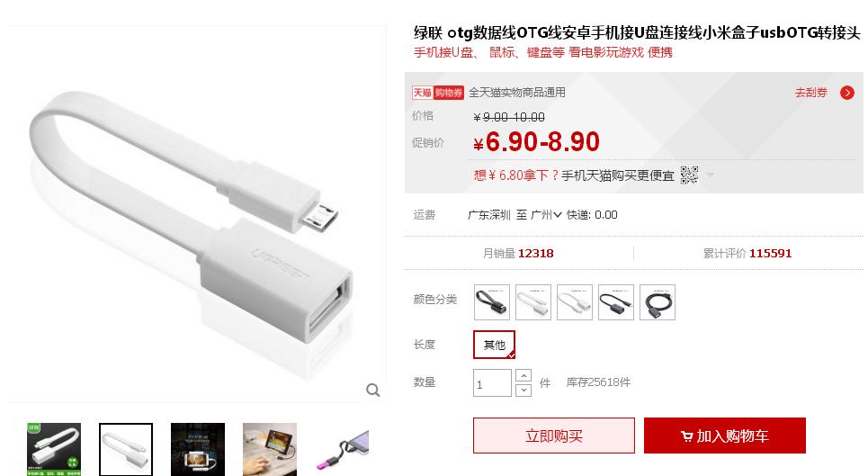
Task: Open the QR code icon for mobile purchase
Action: 689,175
